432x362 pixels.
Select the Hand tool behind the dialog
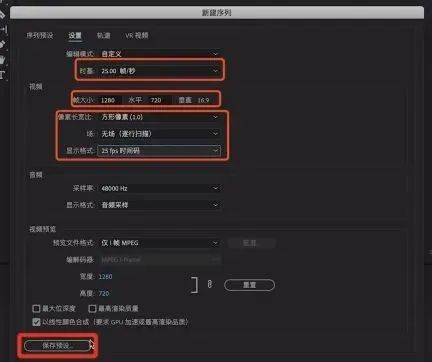(2, 60)
